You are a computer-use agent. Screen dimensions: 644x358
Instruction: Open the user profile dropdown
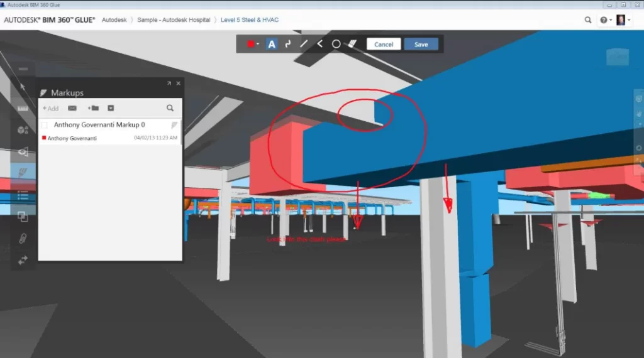623,19
